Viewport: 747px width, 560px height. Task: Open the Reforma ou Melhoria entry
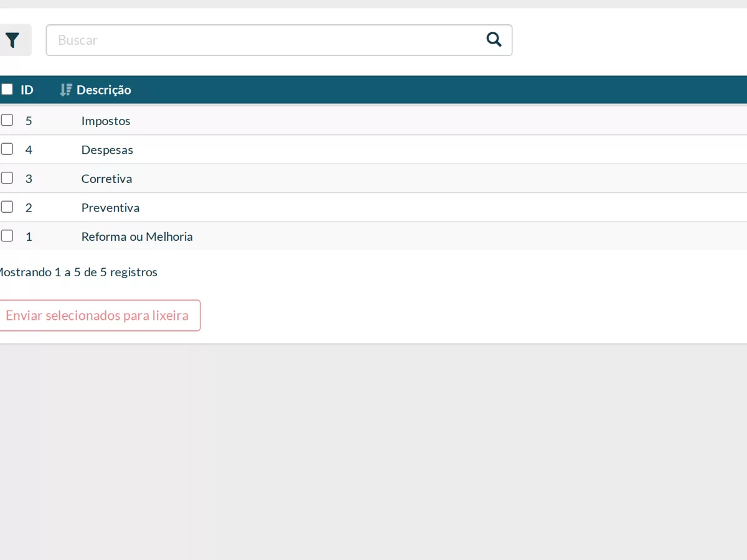point(137,236)
